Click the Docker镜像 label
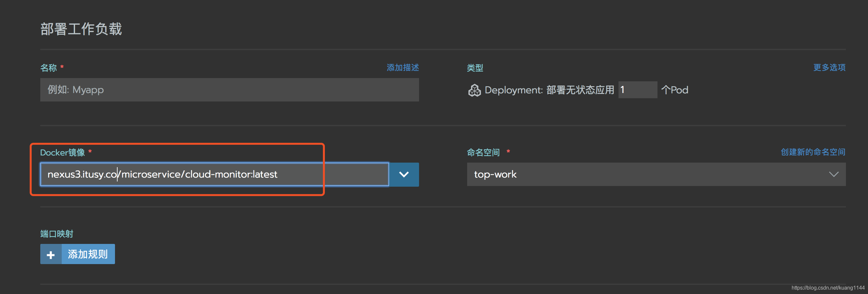 tap(63, 153)
